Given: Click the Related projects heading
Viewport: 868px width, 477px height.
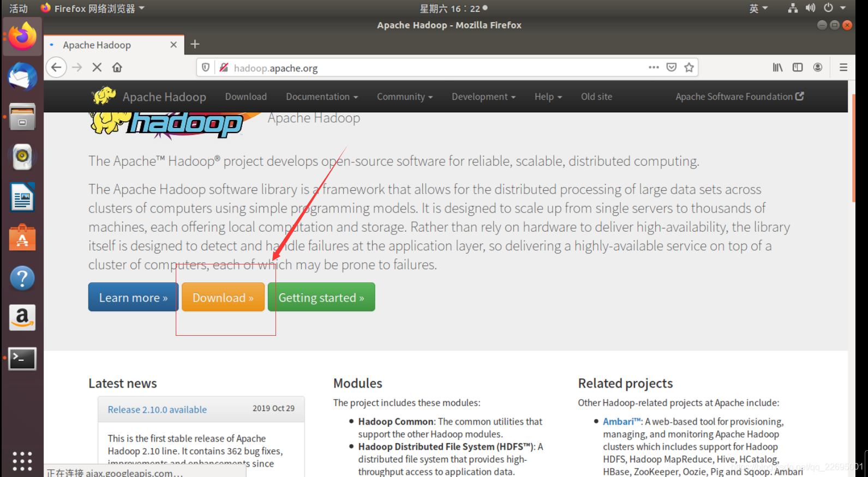Looking at the screenshot, I should click(625, 383).
